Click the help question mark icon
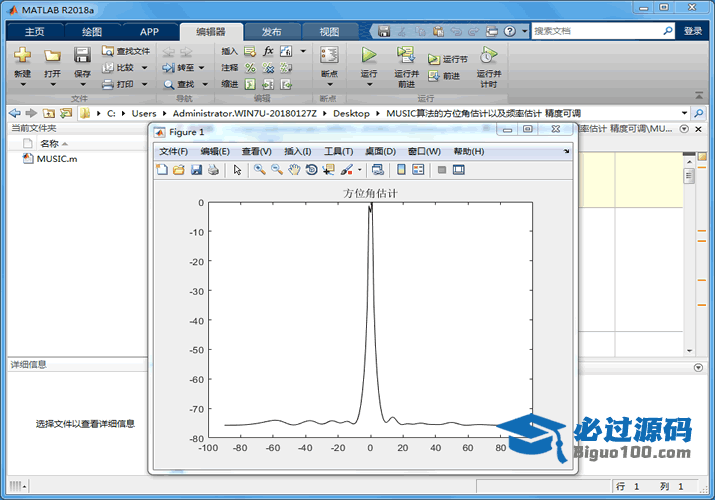715x500 pixels. coord(510,31)
